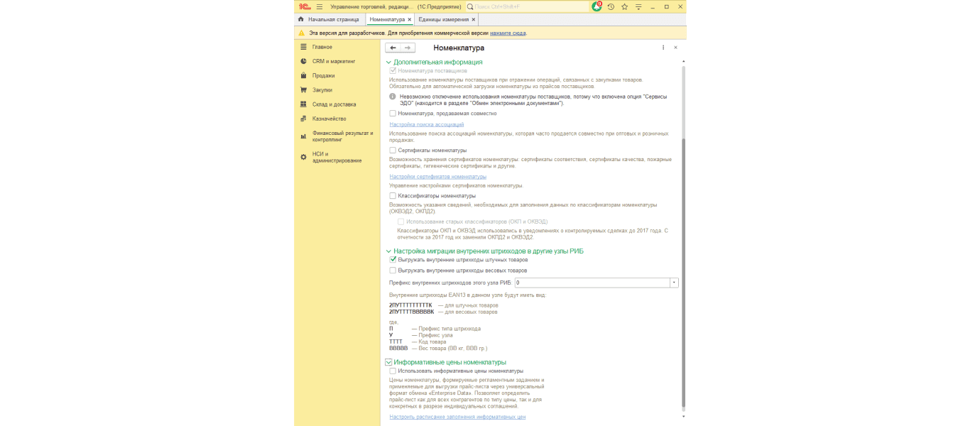Open Настроить расписание заполнения информативных цен link
980x426 pixels.
457,417
